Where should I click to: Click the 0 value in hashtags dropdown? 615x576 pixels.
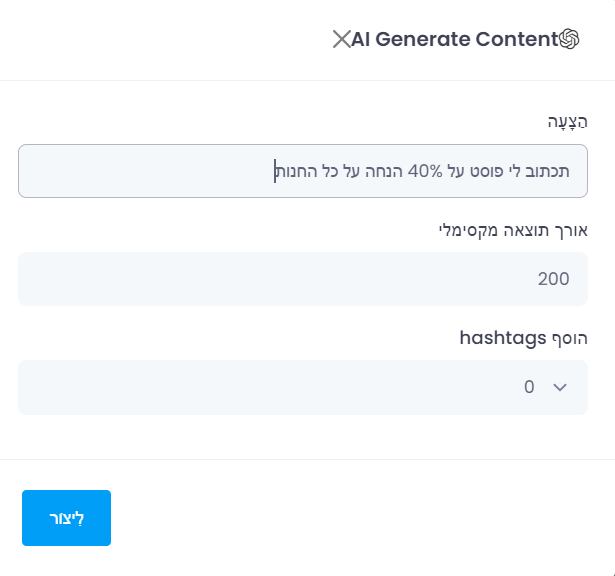(x=529, y=387)
